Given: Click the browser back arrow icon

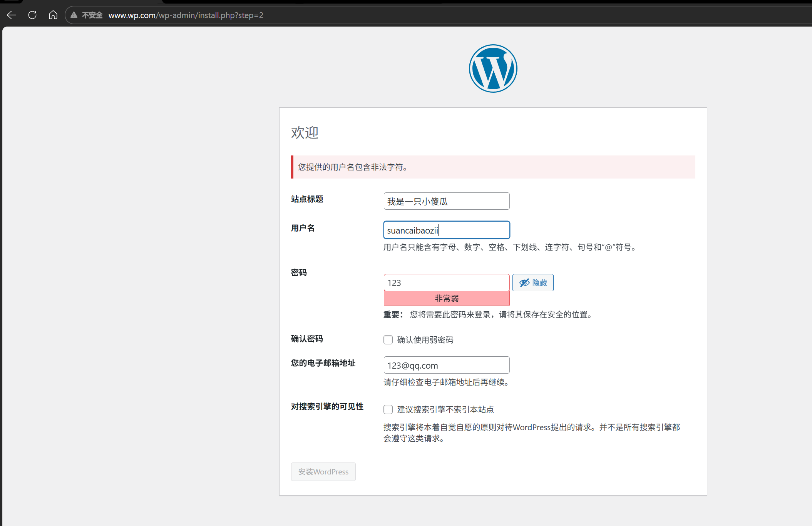Looking at the screenshot, I should click(x=12, y=15).
